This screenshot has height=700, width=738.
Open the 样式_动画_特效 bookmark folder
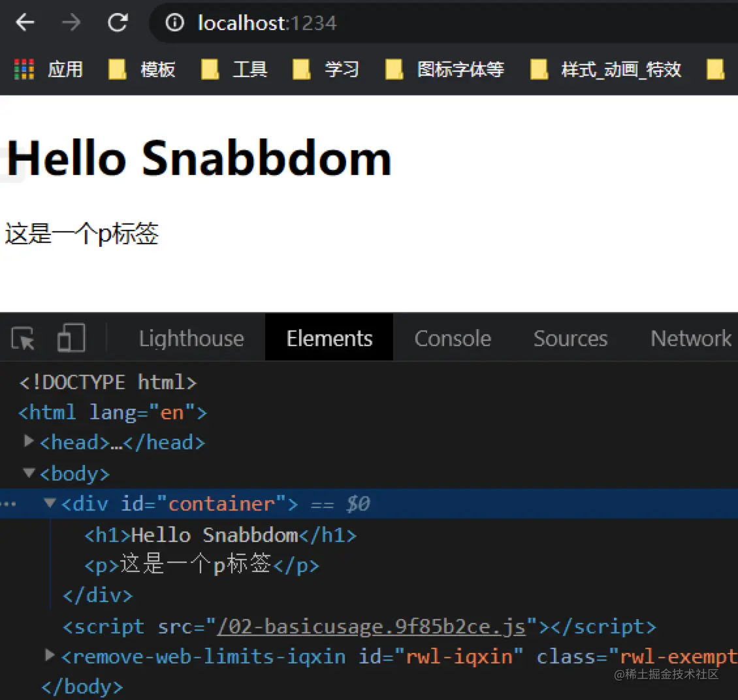pos(605,69)
